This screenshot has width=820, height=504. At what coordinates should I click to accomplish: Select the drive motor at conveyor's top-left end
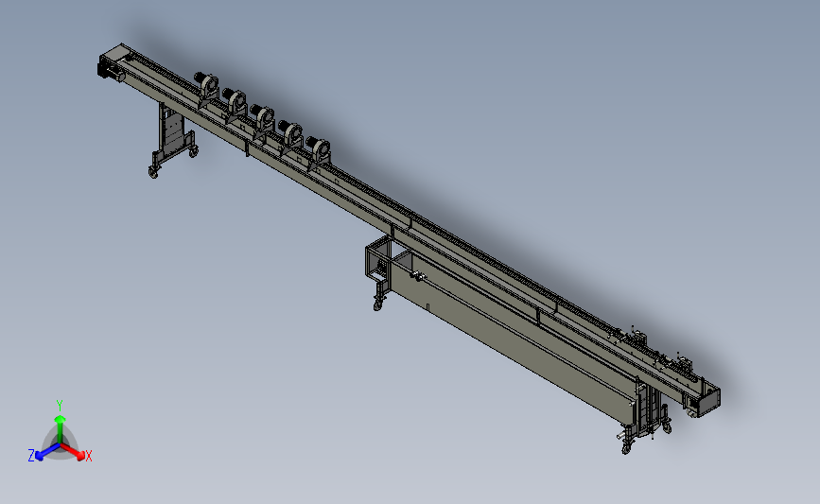(x=111, y=72)
